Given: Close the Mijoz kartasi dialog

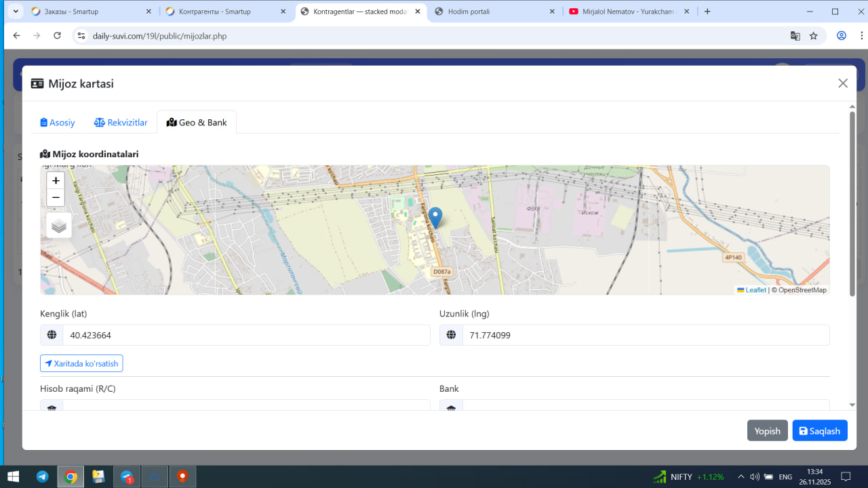Looking at the screenshot, I should (842, 83).
